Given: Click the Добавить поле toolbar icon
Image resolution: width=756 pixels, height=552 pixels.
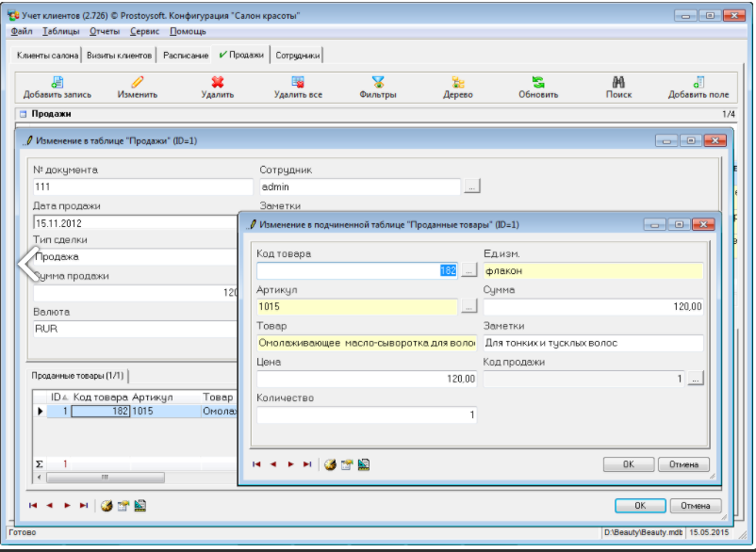Looking at the screenshot, I should tap(698, 82).
